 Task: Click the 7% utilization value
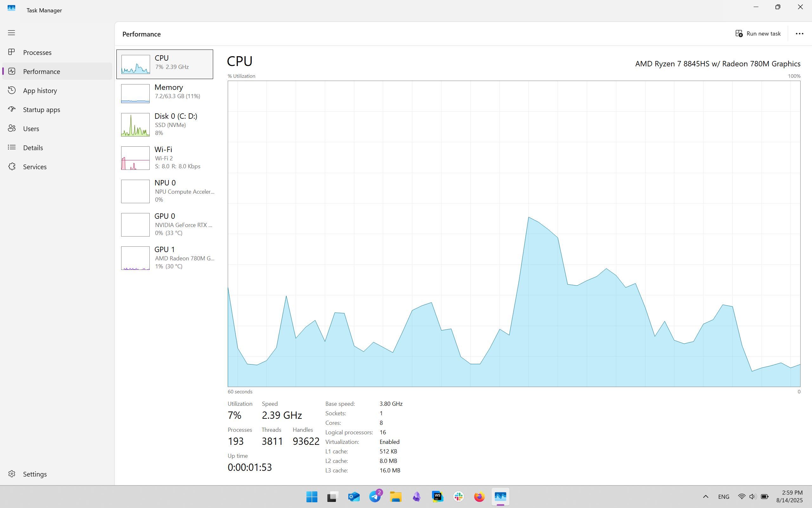coord(234,415)
